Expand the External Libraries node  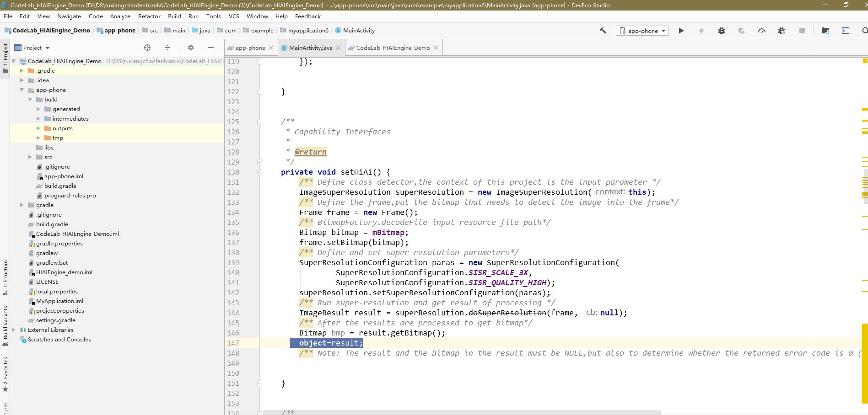coord(13,330)
